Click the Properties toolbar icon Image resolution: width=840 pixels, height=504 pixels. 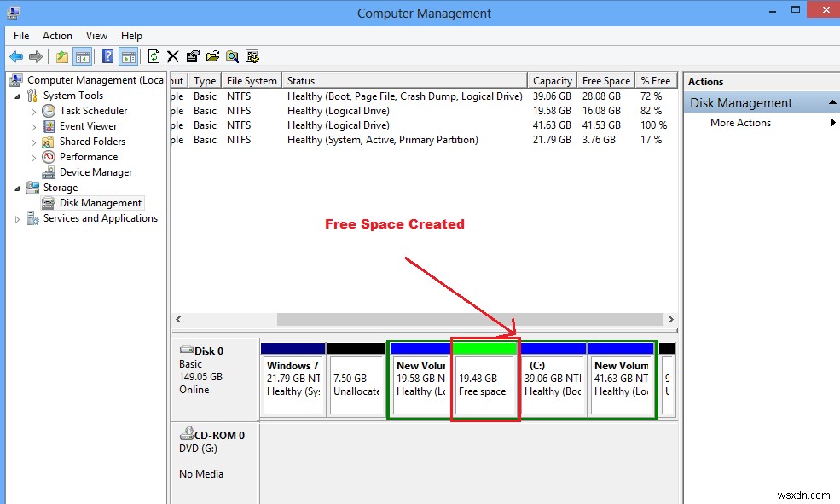coord(194,56)
